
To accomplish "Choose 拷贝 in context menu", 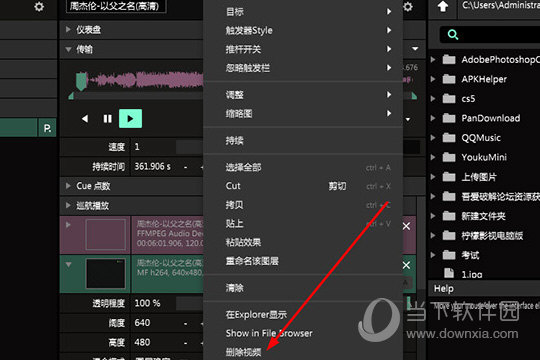I will pyautogui.click(x=303, y=205).
